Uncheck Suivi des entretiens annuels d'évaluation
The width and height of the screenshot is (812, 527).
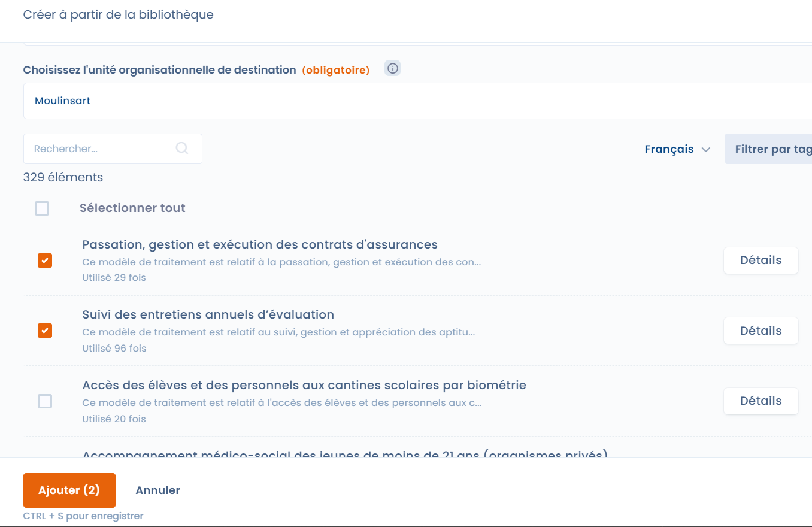click(x=45, y=331)
